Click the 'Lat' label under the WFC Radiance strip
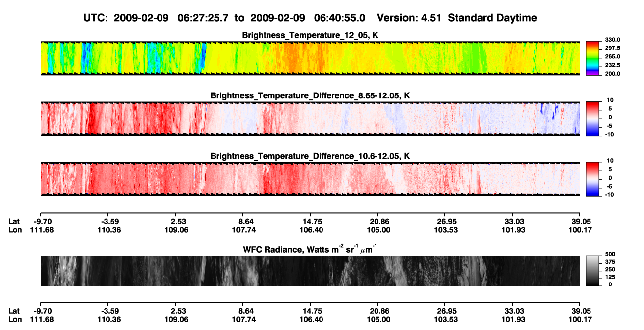Image resolution: width=644 pixels, height=330 pixels. click(x=14, y=311)
